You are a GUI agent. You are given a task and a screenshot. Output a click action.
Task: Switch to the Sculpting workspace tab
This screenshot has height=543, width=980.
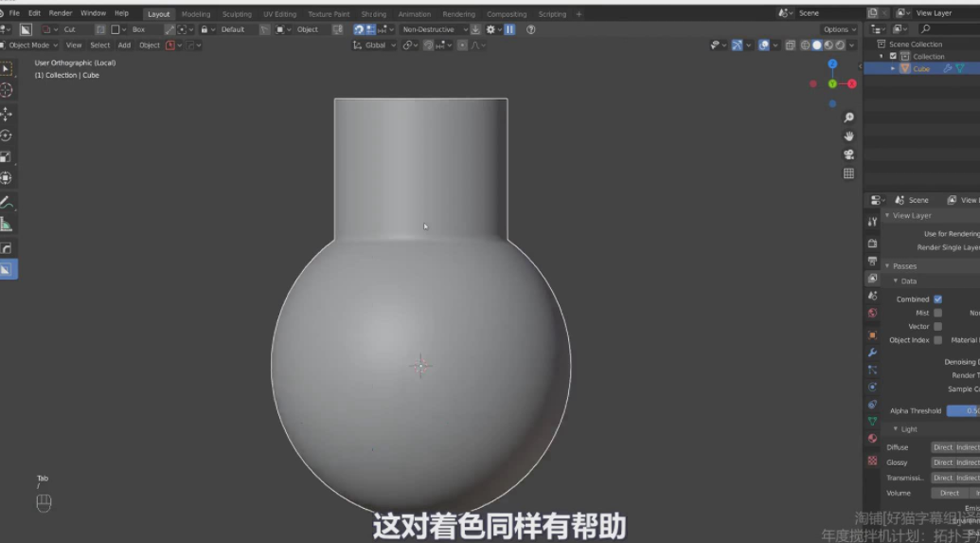click(x=237, y=14)
